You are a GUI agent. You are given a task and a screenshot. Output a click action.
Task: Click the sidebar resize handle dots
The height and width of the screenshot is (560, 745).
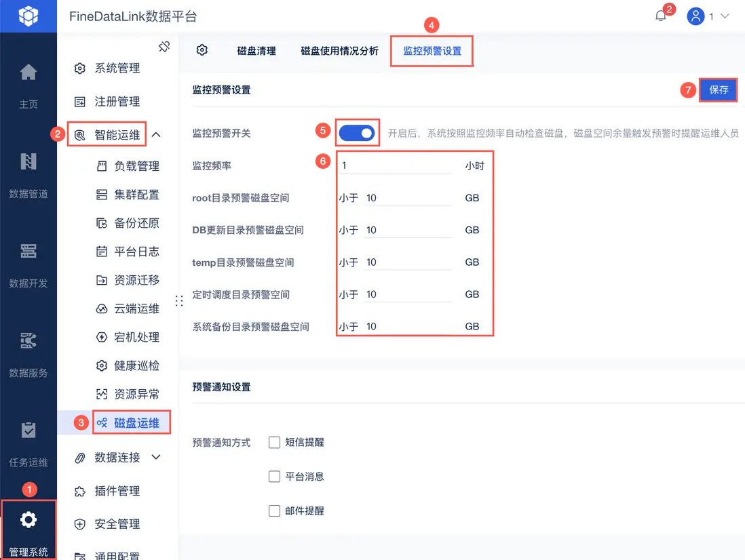click(x=179, y=301)
